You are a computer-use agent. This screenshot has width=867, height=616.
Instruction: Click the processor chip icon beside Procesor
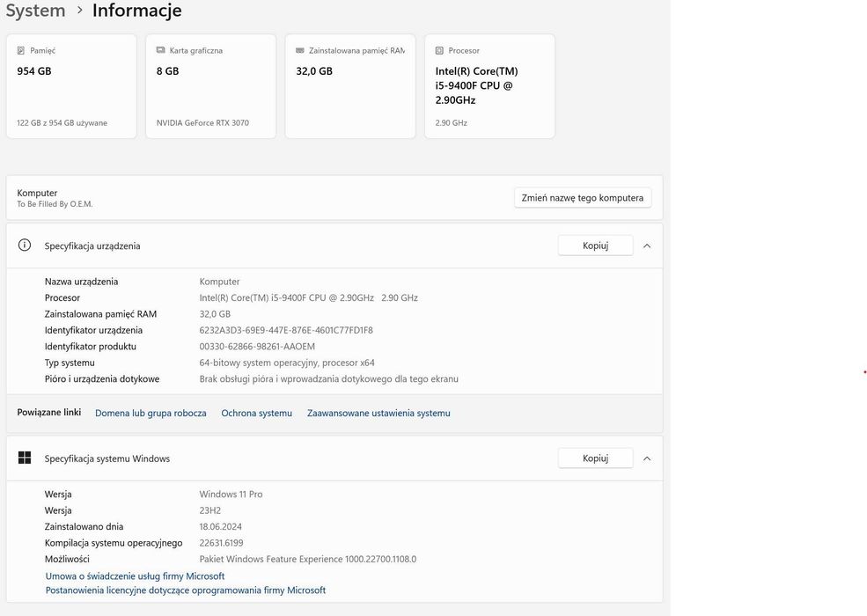439,50
